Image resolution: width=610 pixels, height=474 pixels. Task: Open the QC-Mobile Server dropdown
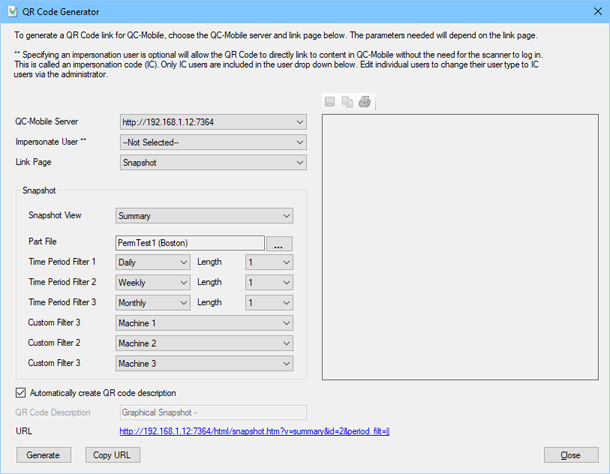[x=213, y=122]
